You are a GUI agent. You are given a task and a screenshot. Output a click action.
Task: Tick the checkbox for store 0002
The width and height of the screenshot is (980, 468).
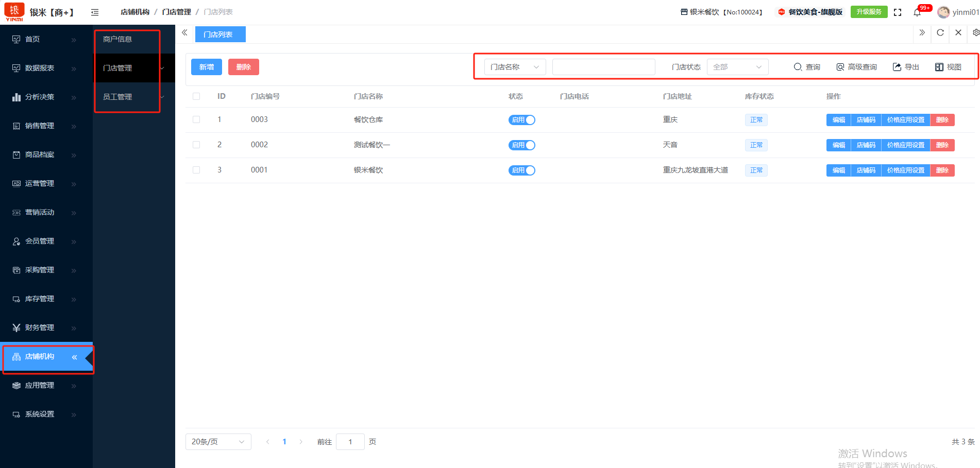196,145
